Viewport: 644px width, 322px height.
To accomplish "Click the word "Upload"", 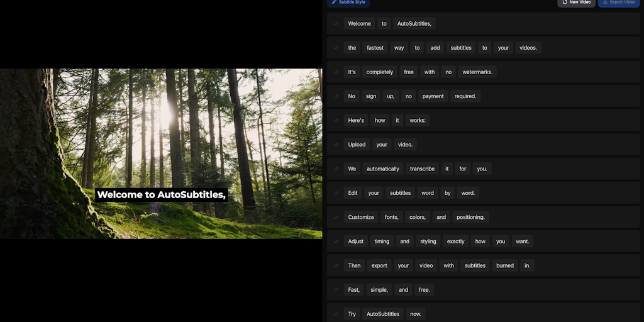I will [x=357, y=145].
